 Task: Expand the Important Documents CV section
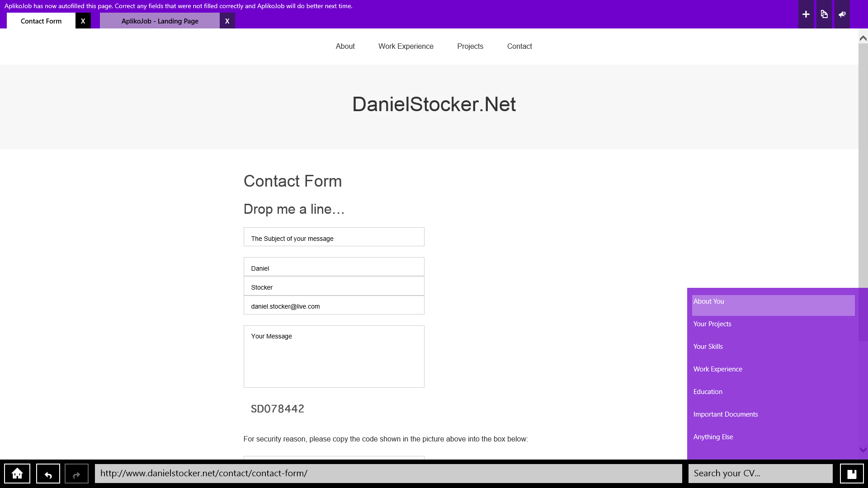point(725,414)
